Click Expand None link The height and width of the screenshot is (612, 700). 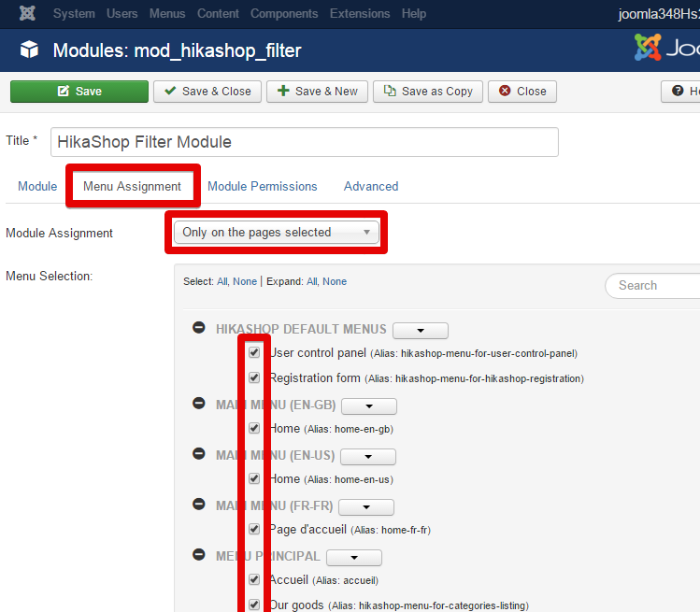click(335, 281)
